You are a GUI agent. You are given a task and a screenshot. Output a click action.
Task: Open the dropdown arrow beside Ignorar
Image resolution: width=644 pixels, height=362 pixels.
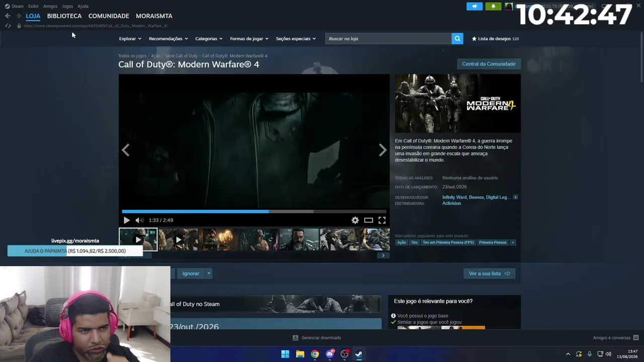(209, 274)
